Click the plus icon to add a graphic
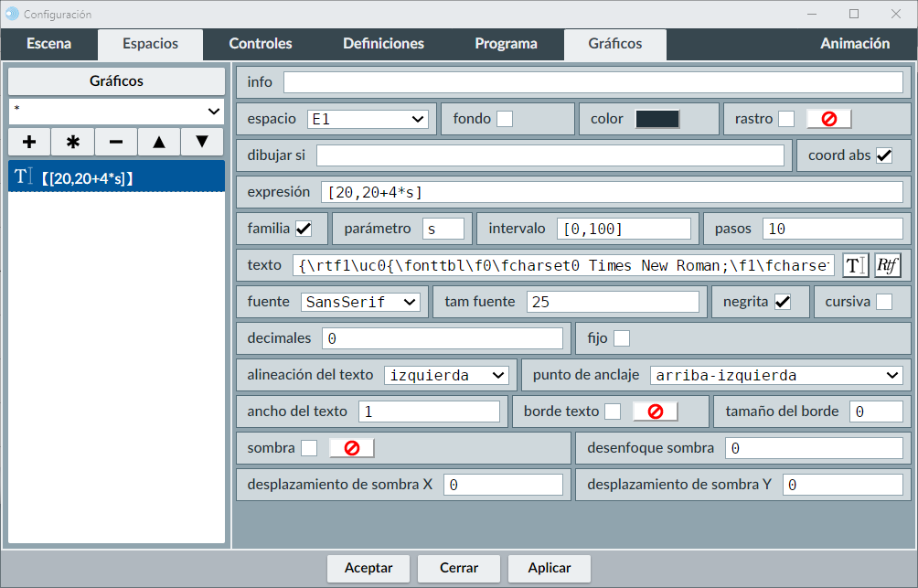This screenshot has width=918, height=588. click(x=29, y=142)
